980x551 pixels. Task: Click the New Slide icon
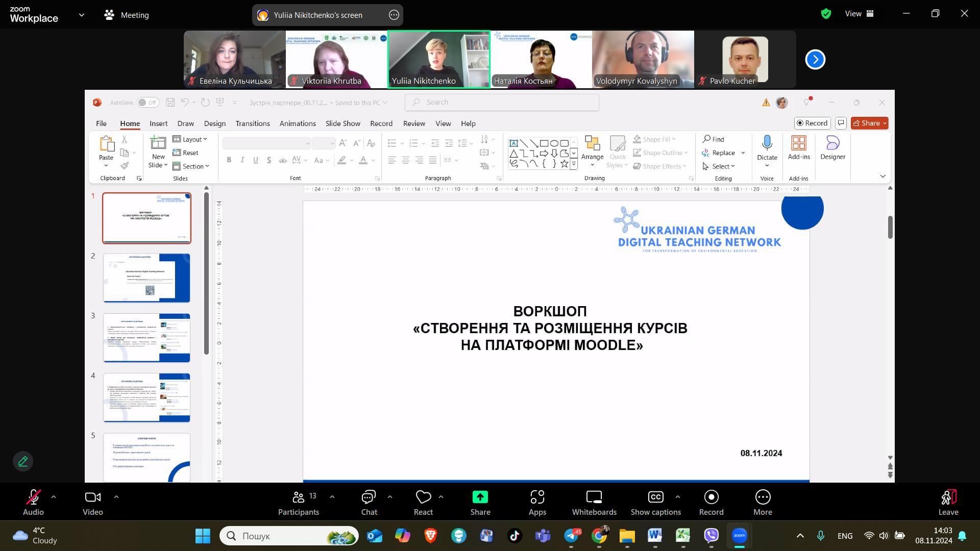[x=158, y=143]
